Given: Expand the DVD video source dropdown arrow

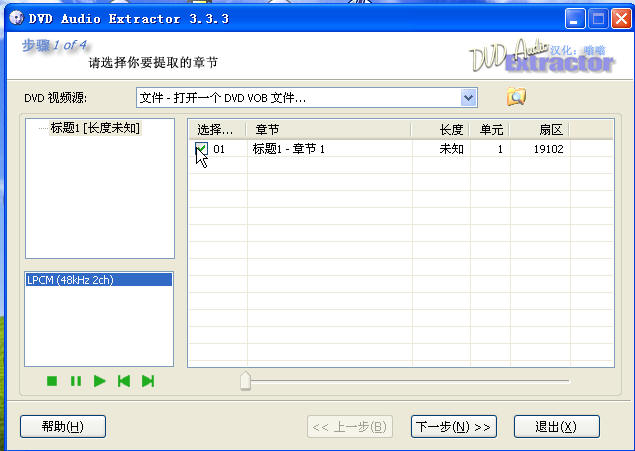Looking at the screenshot, I should pos(469,98).
